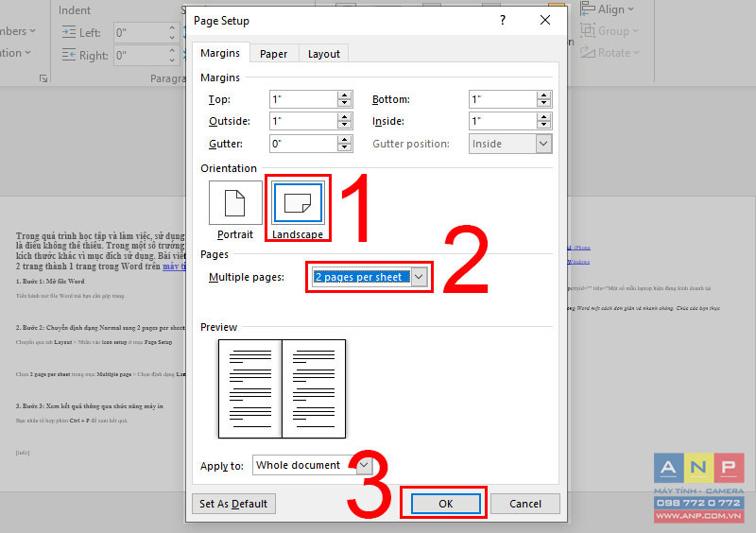Decrease Bottom margin with down arrow
This screenshot has height=533, width=756.
544,103
